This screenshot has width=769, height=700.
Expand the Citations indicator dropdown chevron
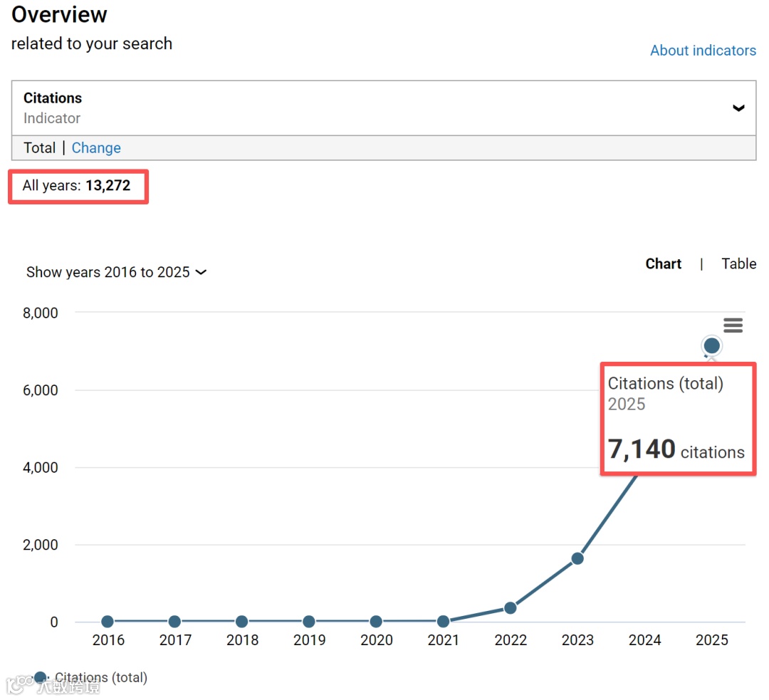pyautogui.click(x=738, y=108)
